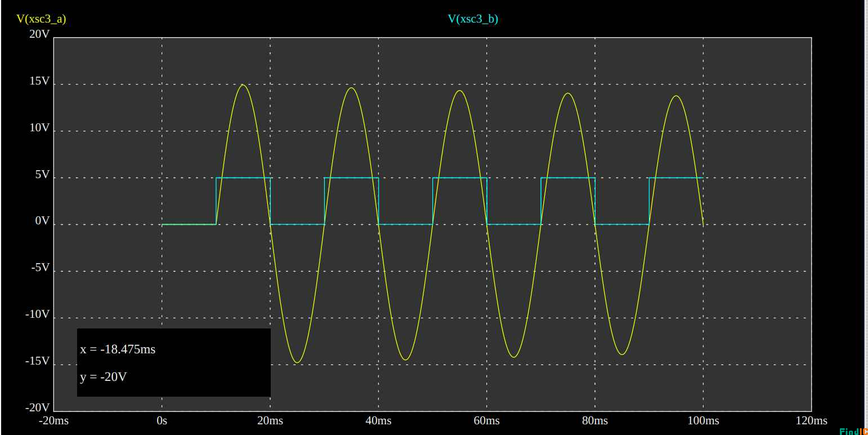Click the 80ms time axis label
This screenshot has height=435, width=868.
point(594,421)
